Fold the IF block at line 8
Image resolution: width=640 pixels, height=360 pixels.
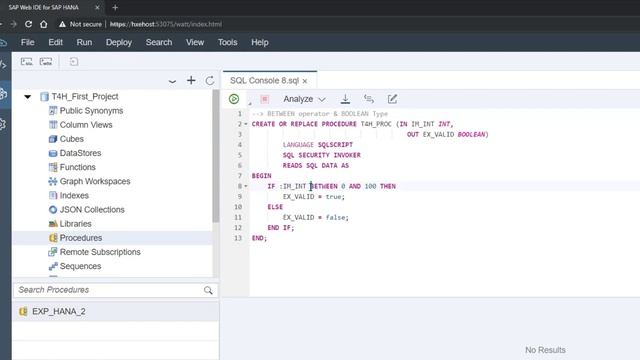(x=246, y=186)
